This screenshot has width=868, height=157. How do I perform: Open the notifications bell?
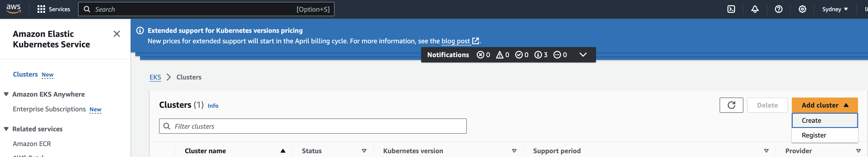pyautogui.click(x=755, y=9)
